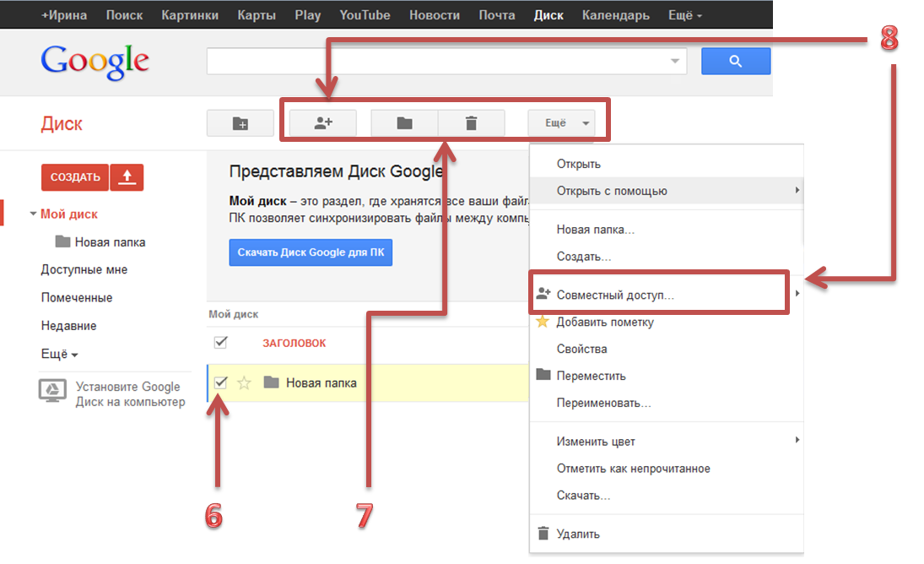Viewport: 924px width, 564px height.
Task: Go to Поиск in the top bar
Action: coord(124,15)
